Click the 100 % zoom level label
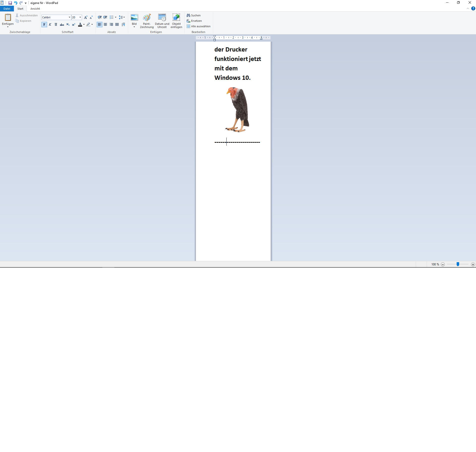 (x=435, y=264)
